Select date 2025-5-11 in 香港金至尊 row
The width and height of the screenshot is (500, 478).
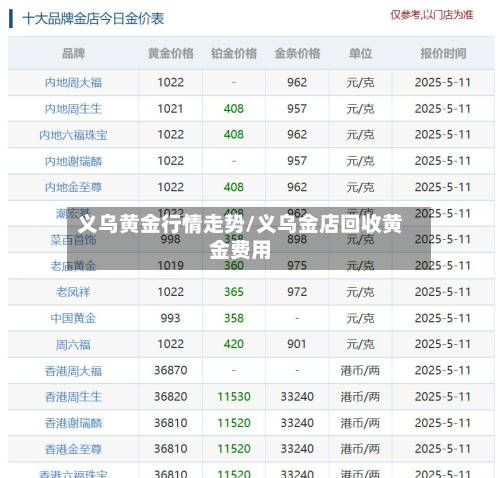(x=443, y=449)
